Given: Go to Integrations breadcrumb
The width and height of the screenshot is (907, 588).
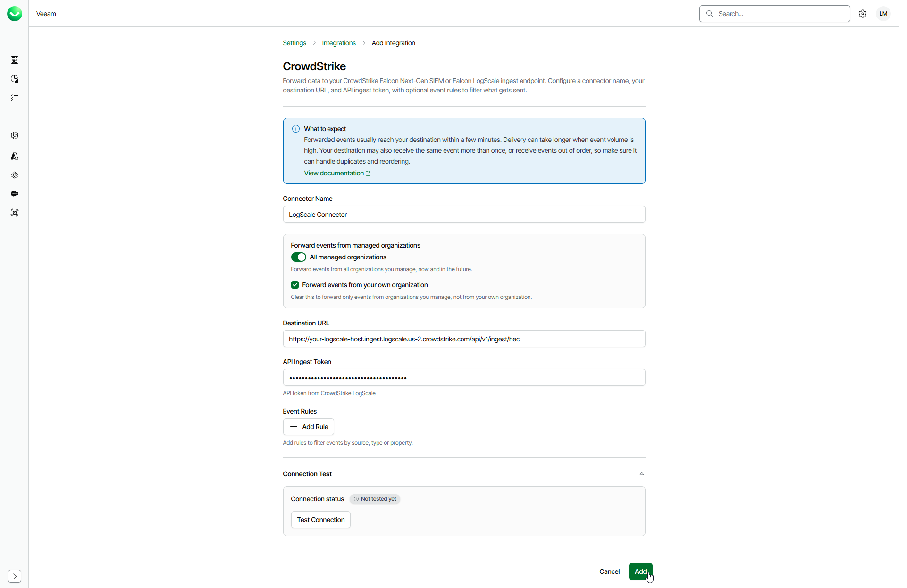Looking at the screenshot, I should pyautogui.click(x=339, y=43).
